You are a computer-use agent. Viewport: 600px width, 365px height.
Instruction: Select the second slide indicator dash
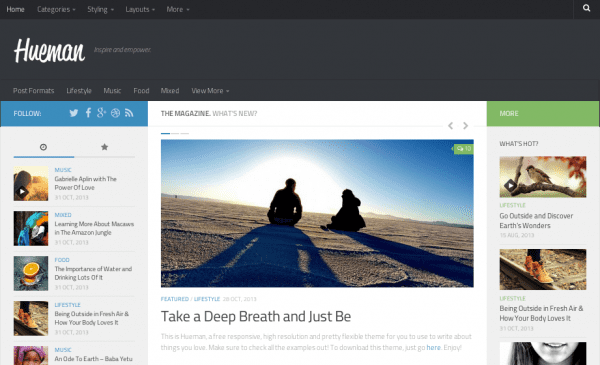coord(175,134)
